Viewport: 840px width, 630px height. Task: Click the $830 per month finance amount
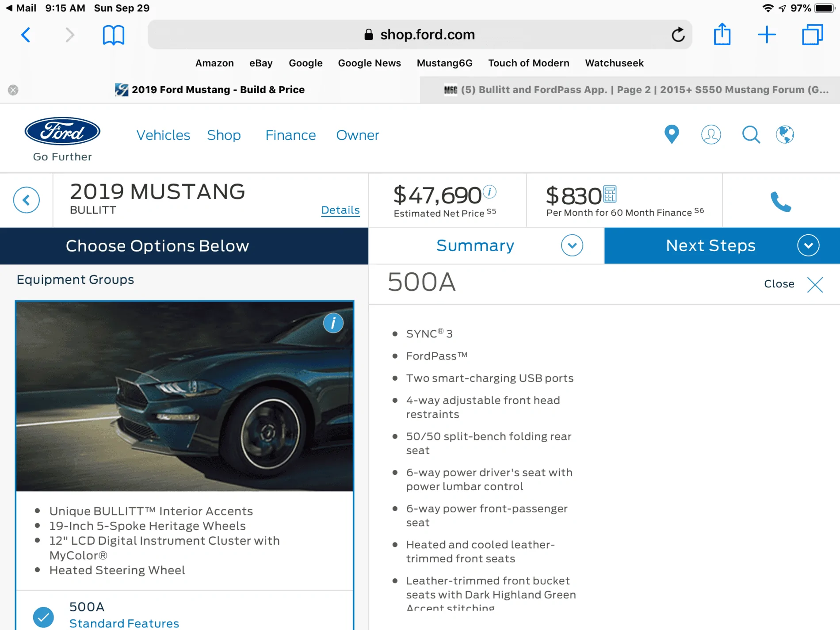point(573,195)
